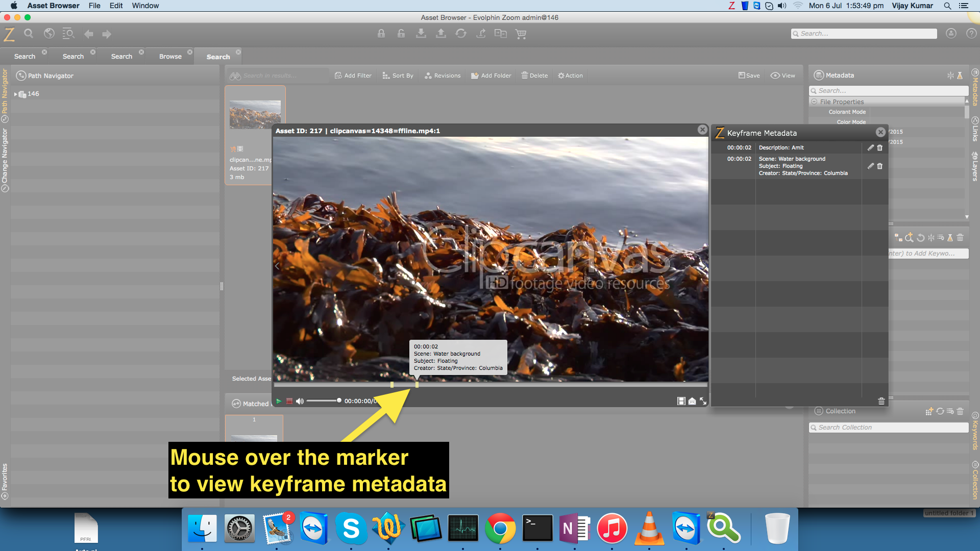Click the Delete button in results toolbar
Screen dimensions: 980x551
tap(534, 76)
